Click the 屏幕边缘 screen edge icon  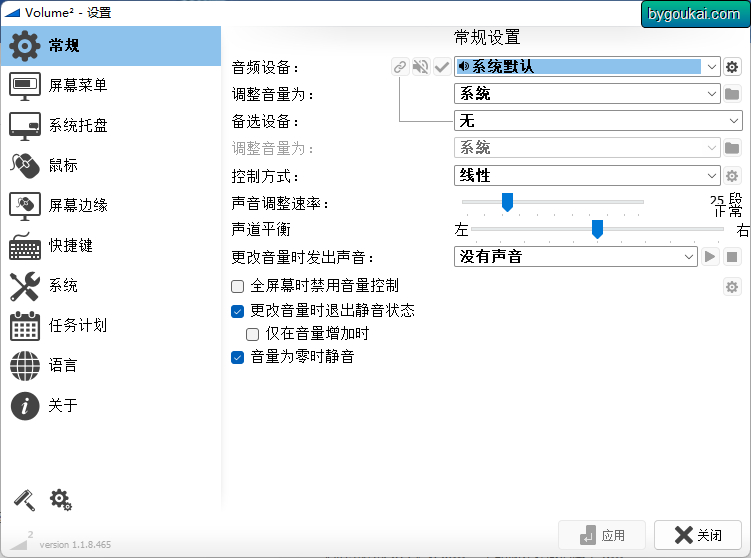24,206
